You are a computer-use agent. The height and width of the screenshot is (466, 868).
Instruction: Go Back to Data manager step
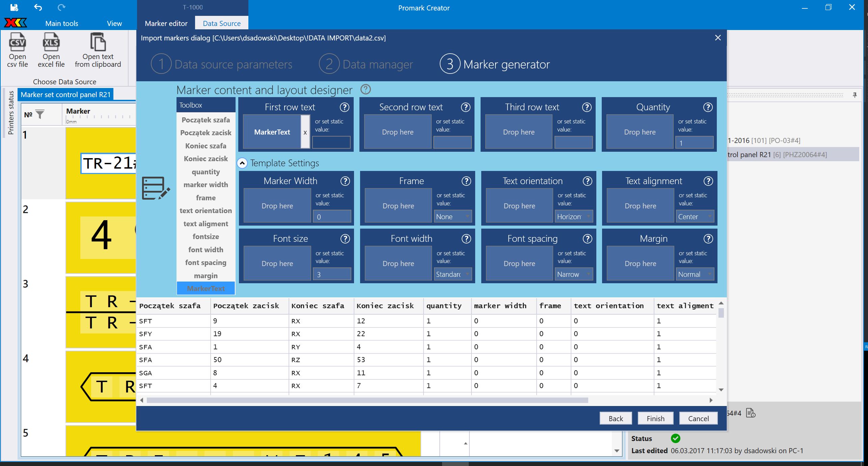[x=616, y=418]
